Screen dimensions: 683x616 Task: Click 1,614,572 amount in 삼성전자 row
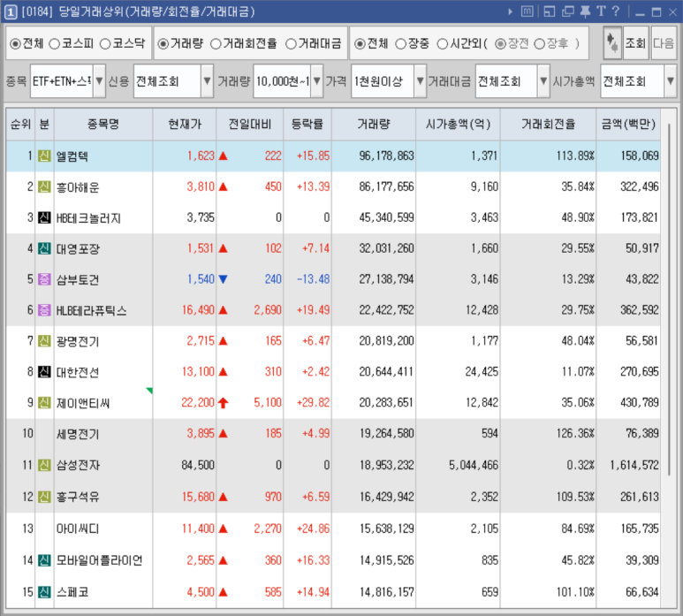634,465
